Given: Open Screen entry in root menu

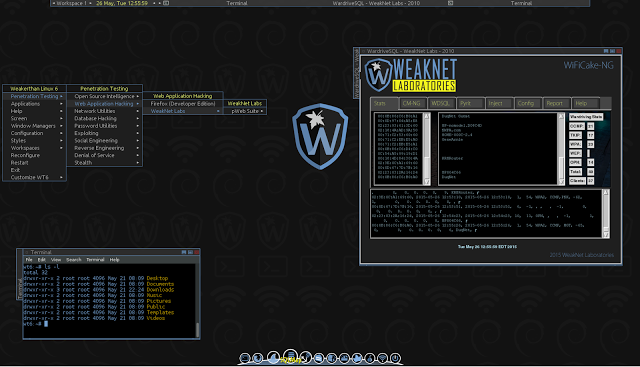Looking at the screenshot, I should [34, 118].
